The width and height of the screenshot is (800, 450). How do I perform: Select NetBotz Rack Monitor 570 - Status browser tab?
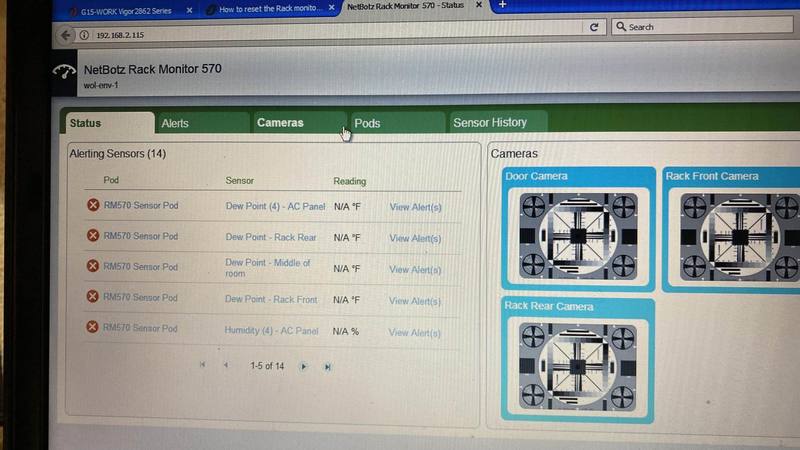click(x=406, y=6)
